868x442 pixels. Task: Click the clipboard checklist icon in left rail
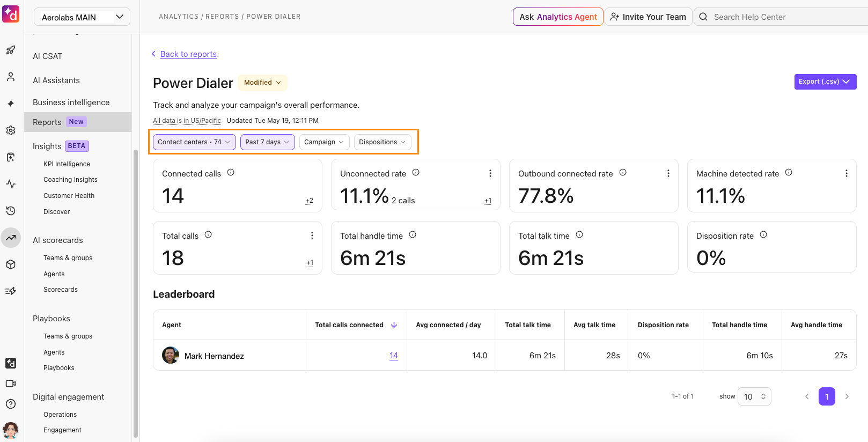pyautogui.click(x=11, y=157)
